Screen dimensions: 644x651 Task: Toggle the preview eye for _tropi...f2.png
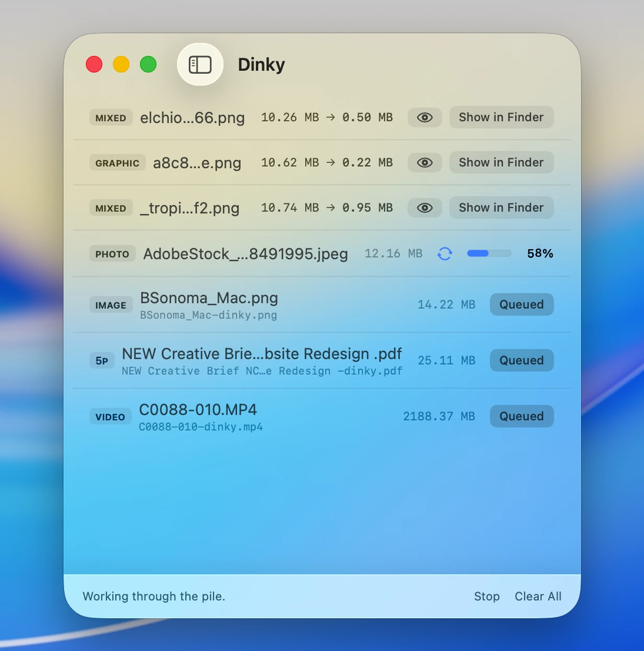[424, 208]
